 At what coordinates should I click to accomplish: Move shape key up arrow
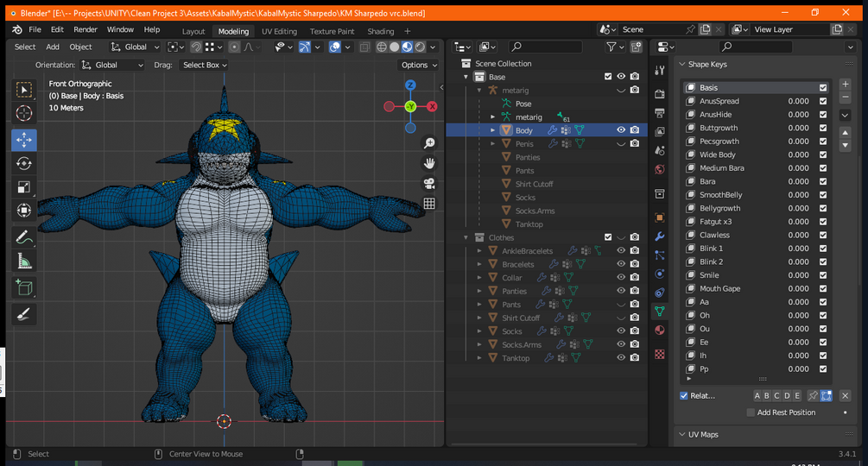tap(845, 133)
